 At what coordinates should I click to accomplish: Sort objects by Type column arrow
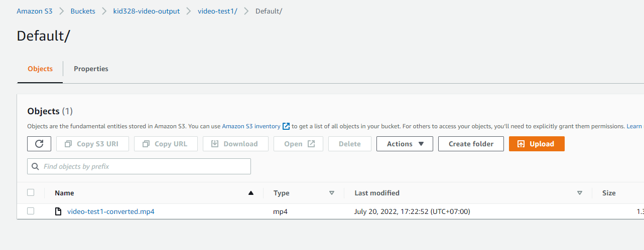(x=331, y=193)
